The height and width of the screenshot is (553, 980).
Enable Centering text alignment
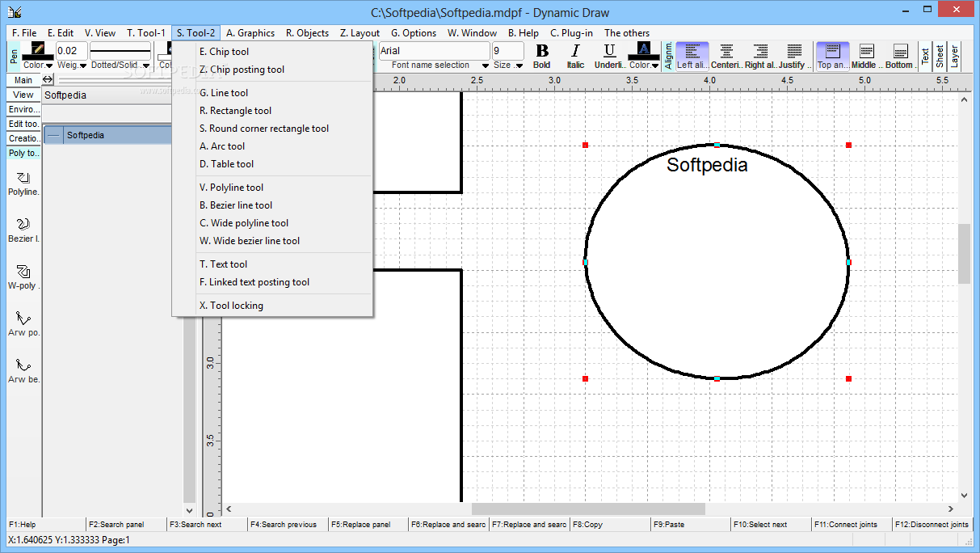[x=726, y=55]
